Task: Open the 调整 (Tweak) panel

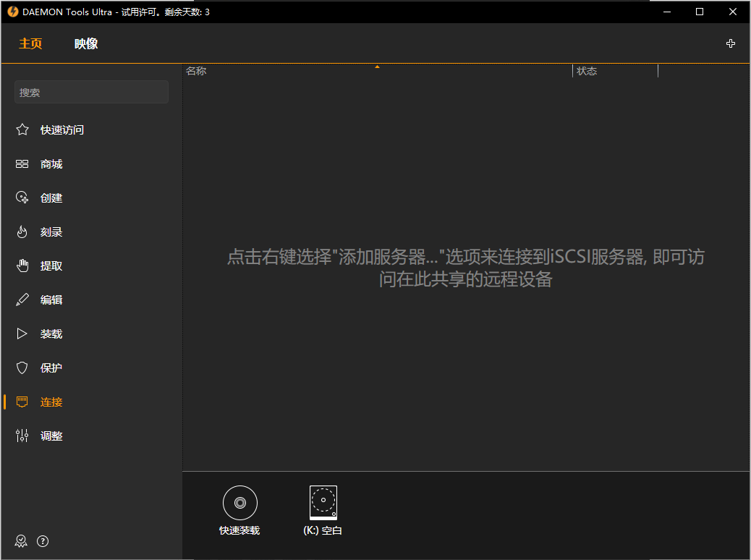Action: point(51,436)
